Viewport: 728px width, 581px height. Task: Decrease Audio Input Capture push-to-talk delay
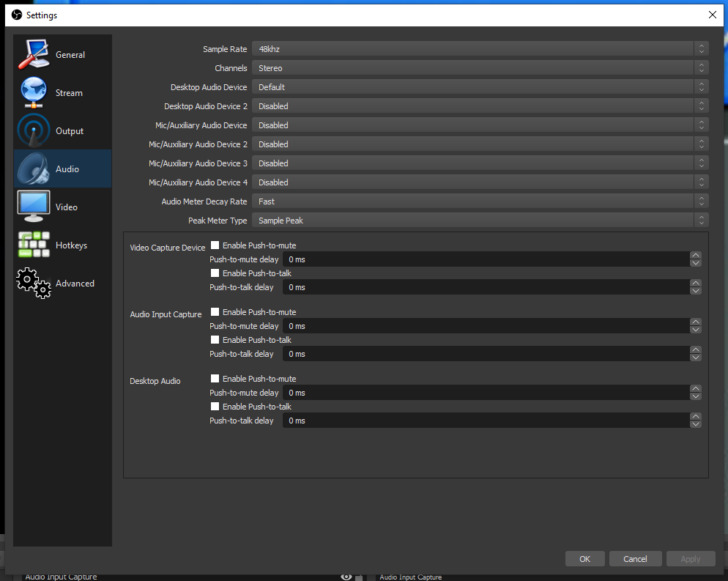coord(695,358)
